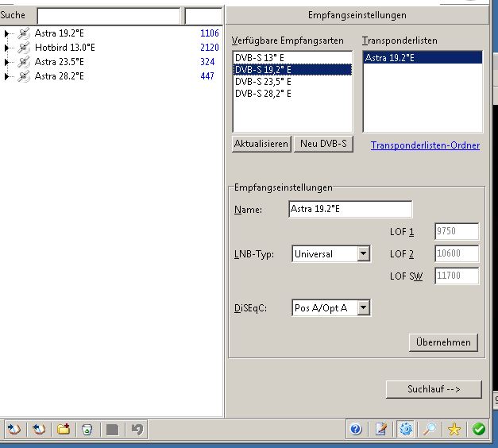Select DVB-S 28,2° E in list
The image size is (498, 448).
coord(263,94)
